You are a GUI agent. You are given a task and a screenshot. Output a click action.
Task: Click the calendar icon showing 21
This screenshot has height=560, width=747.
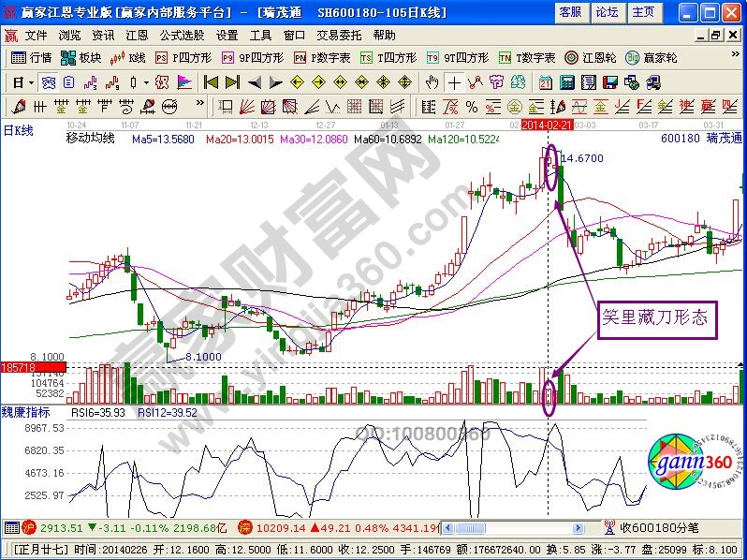[x=545, y=81]
